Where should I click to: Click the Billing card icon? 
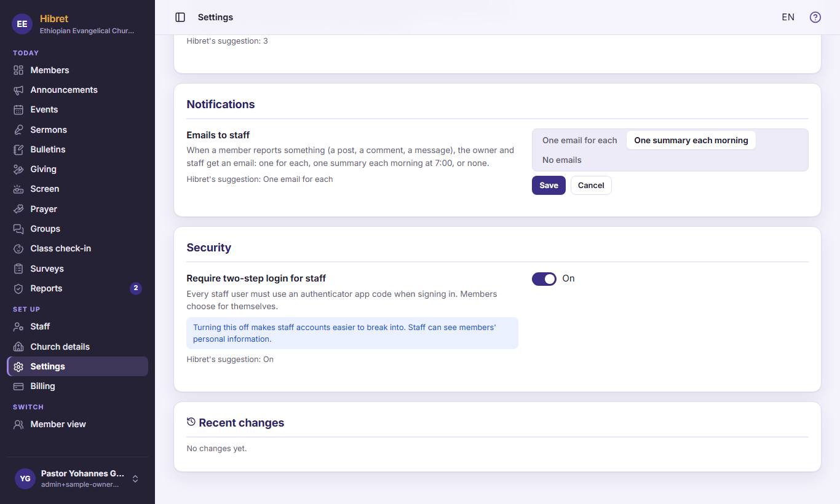click(x=18, y=386)
